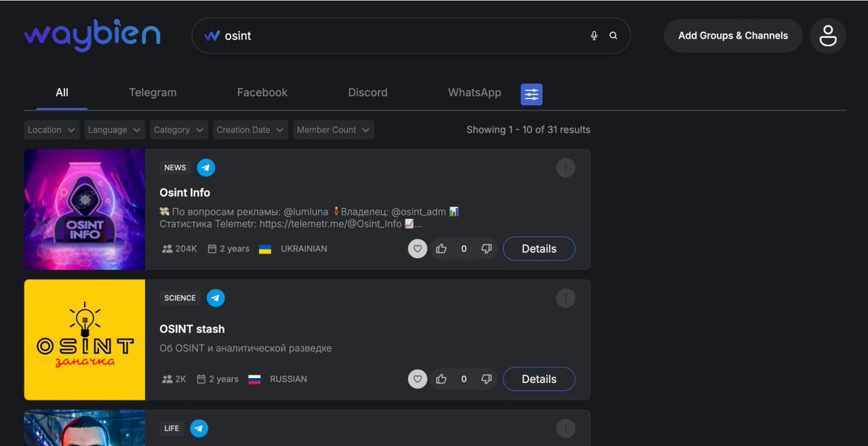Click the Ukrainian flag icon

point(265,249)
